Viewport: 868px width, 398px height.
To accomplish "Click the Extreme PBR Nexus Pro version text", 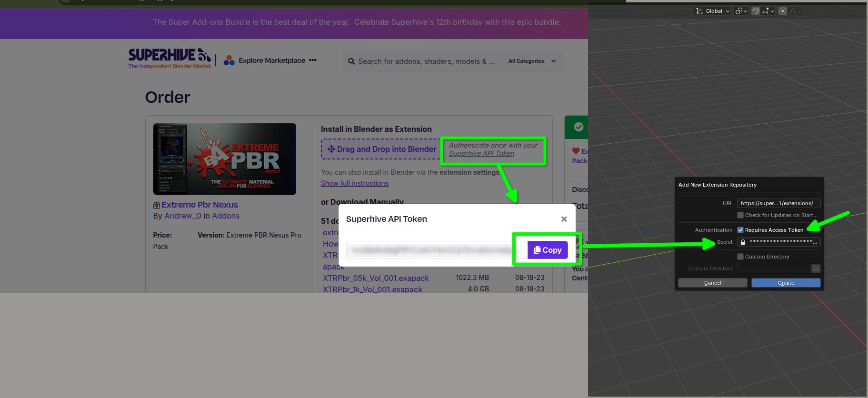I will [264, 235].
